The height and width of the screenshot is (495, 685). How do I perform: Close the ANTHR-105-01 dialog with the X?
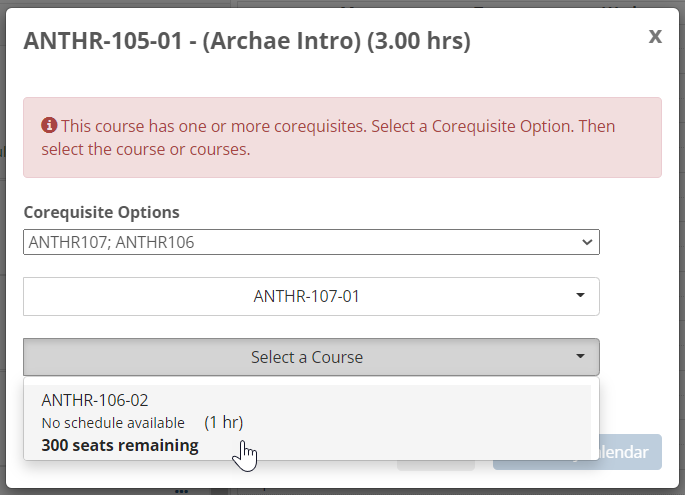[x=655, y=37]
